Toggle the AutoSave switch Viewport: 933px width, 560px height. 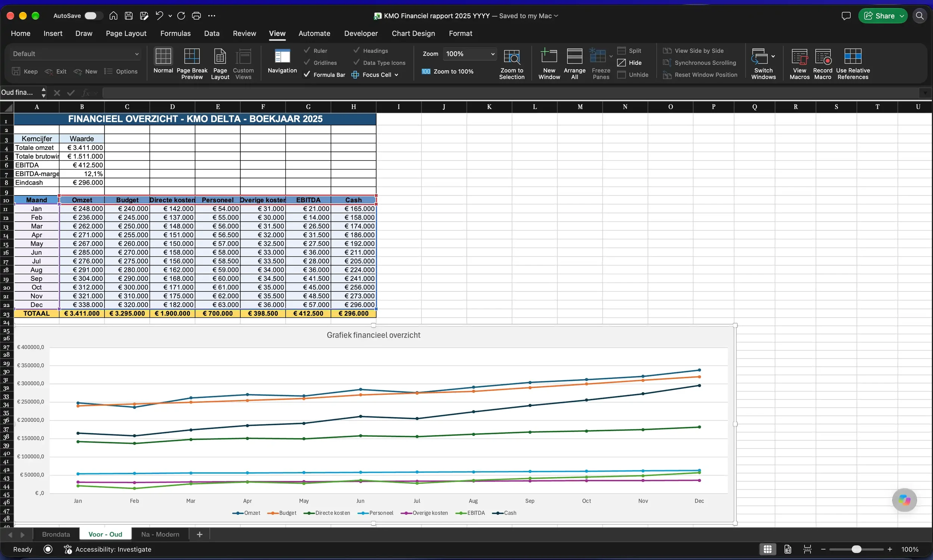click(94, 15)
